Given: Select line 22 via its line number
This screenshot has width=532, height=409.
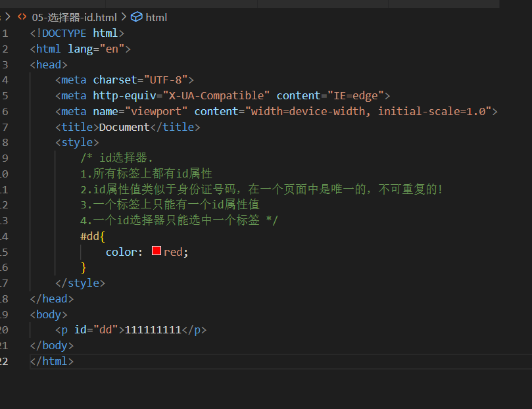Looking at the screenshot, I should tap(5, 361).
